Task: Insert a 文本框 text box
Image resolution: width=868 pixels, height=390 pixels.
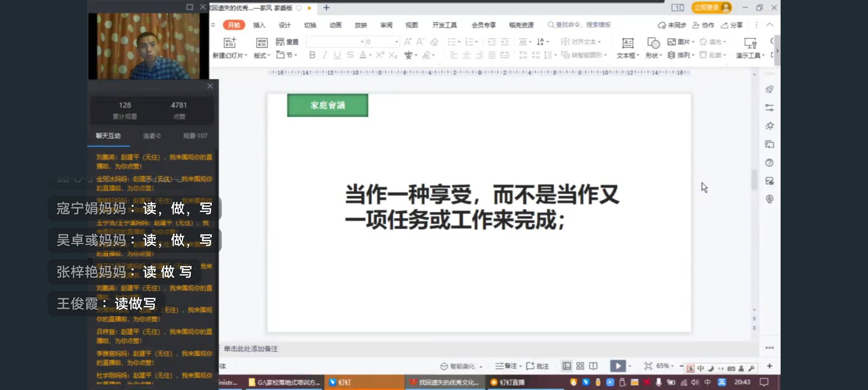Action: click(x=628, y=47)
